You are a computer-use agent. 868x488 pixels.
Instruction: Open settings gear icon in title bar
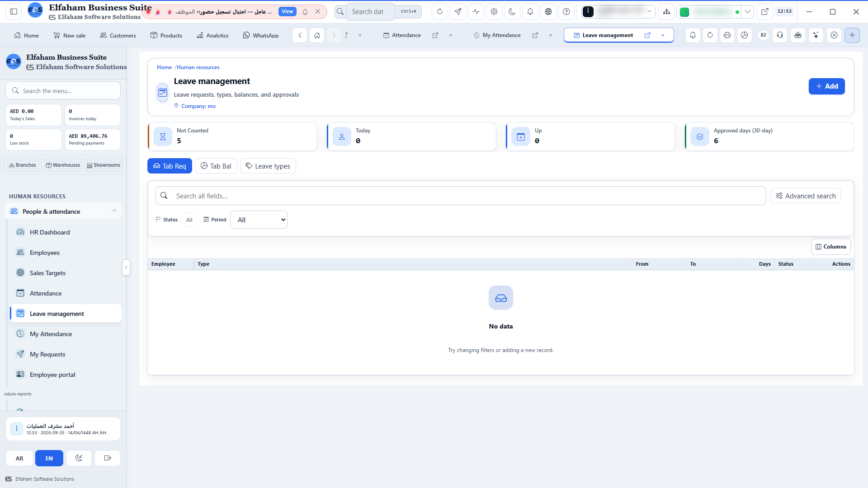point(494,12)
